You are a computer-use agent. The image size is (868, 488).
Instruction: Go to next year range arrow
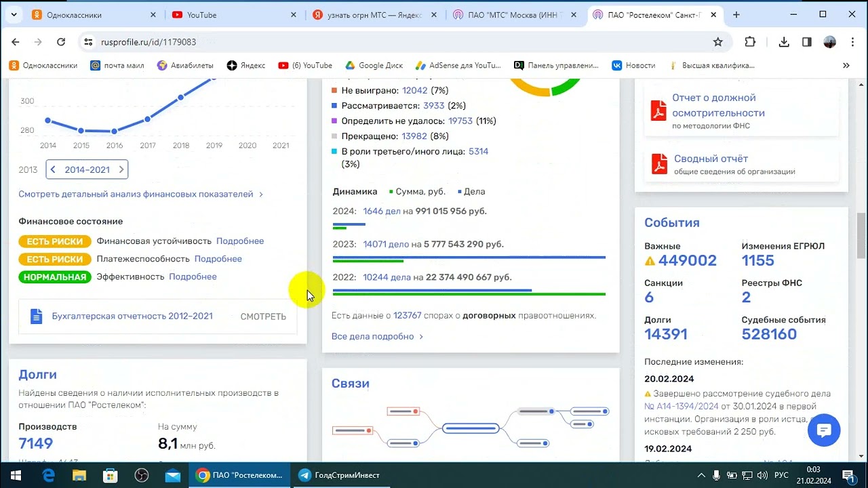coord(121,169)
